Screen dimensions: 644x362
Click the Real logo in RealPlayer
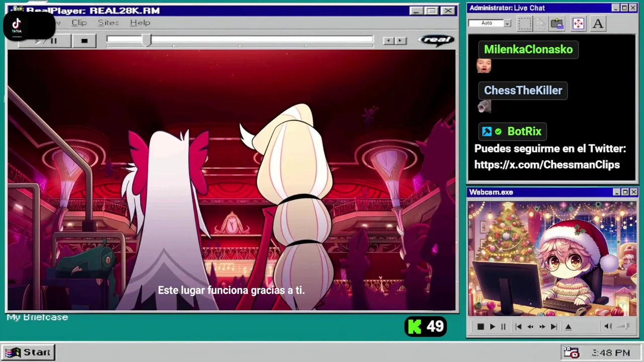tap(436, 40)
